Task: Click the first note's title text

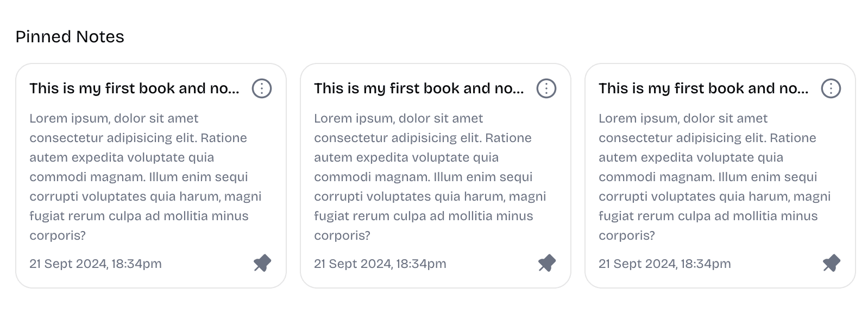Action: [x=134, y=88]
